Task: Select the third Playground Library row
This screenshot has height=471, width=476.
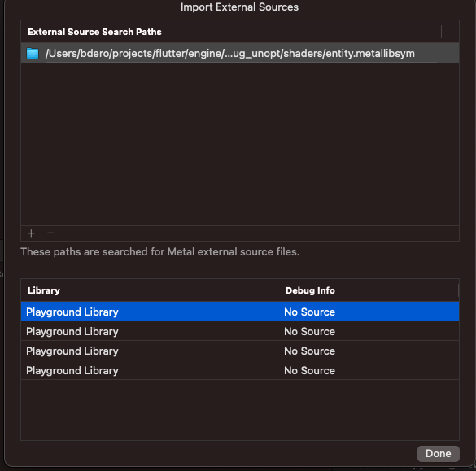Action: [x=240, y=351]
